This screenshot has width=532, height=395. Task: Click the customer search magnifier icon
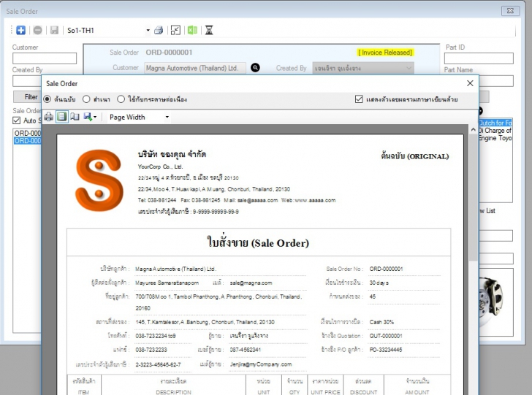[255, 68]
